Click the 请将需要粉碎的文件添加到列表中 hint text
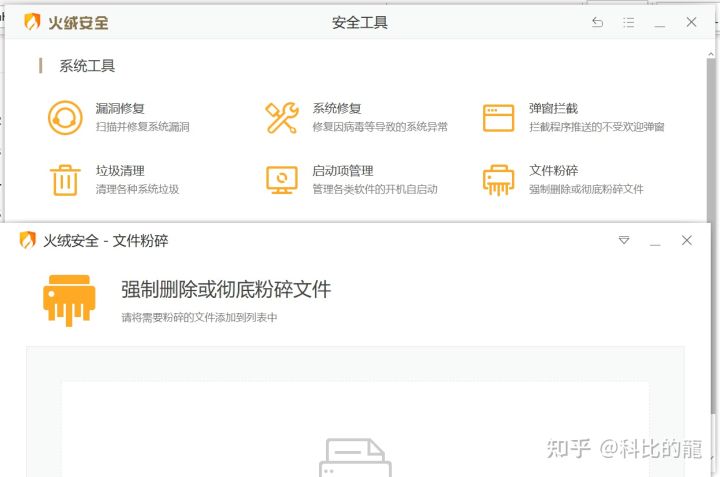The image size is (720, 477). click(x=199, y=318)
